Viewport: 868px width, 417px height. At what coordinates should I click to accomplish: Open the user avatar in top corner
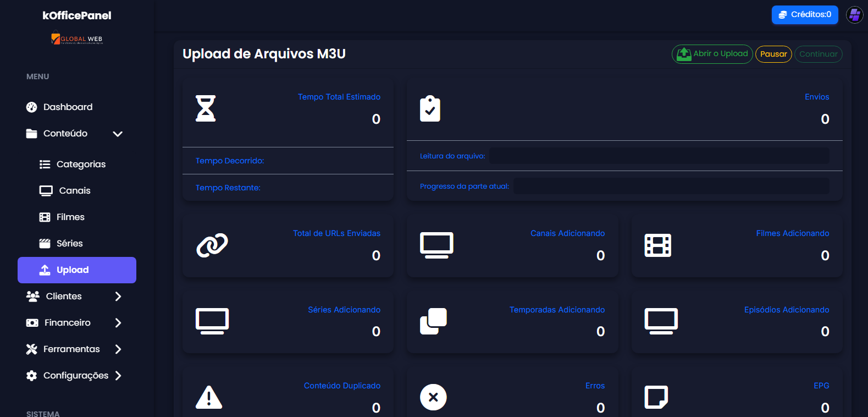[854, 15]
